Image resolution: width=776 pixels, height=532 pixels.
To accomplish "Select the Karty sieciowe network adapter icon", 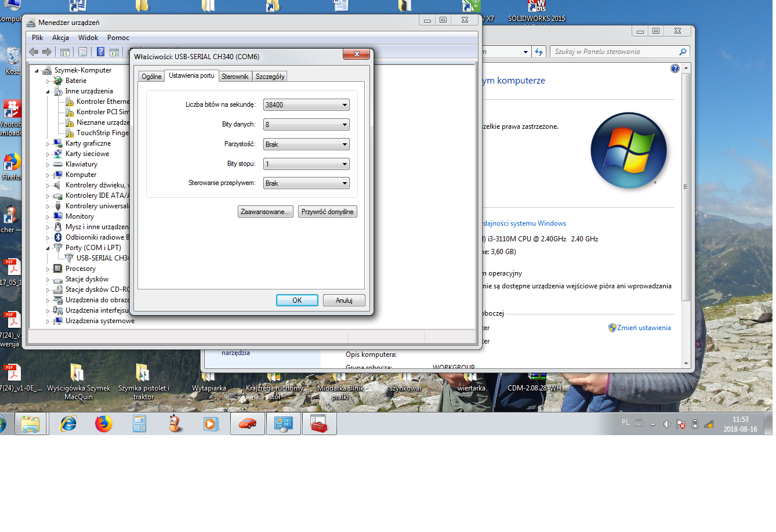I will [58, 154].
